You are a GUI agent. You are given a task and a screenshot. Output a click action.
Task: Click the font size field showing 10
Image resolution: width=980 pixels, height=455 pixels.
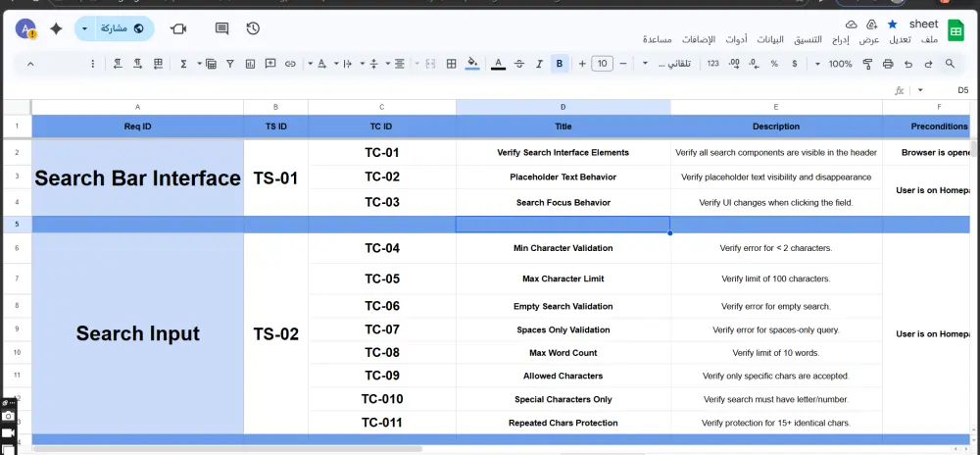click(602, 64)
